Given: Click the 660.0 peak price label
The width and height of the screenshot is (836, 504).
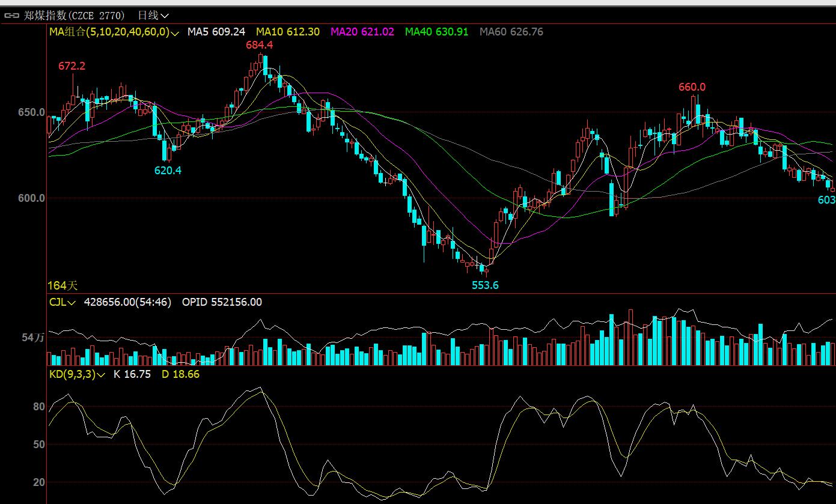Looking at the screenshot, I should click(x=692, y=87).
